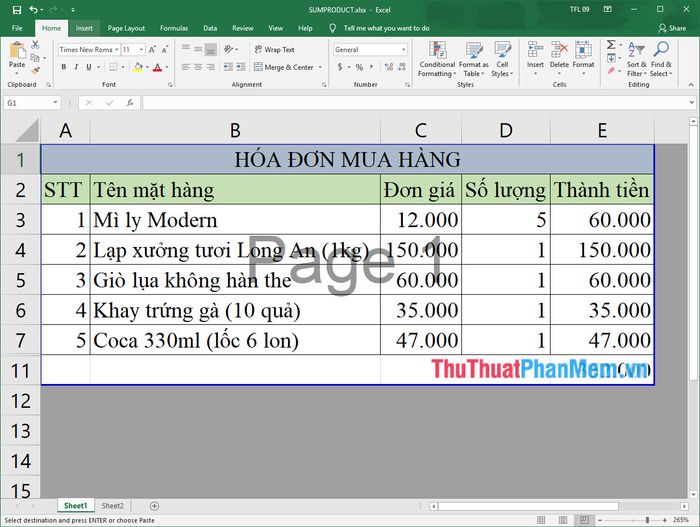Click the Orientation text angle icon
The image size is (700, 527).
tap(228, 49)
